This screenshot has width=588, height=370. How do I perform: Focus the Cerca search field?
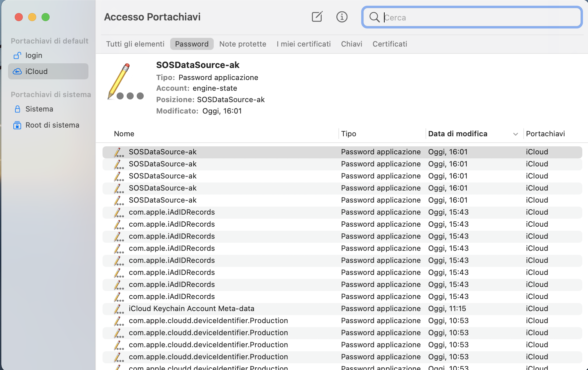[472, 17]
